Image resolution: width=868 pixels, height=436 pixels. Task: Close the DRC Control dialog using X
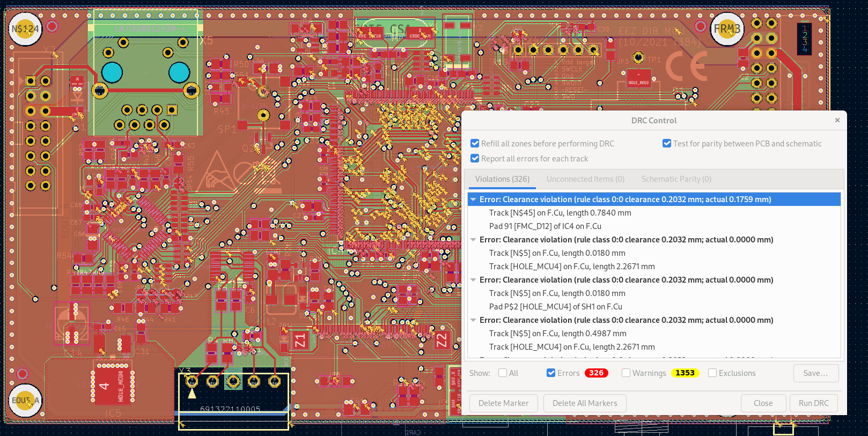[x=837, y=120]
